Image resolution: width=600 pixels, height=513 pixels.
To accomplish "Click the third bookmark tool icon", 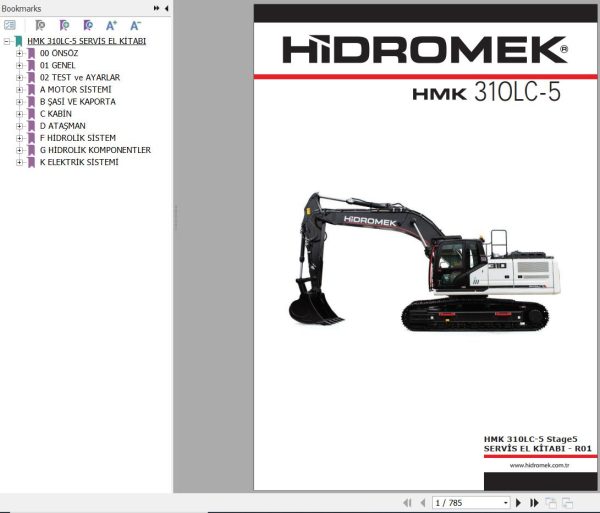I will click(x=88, y=26).
